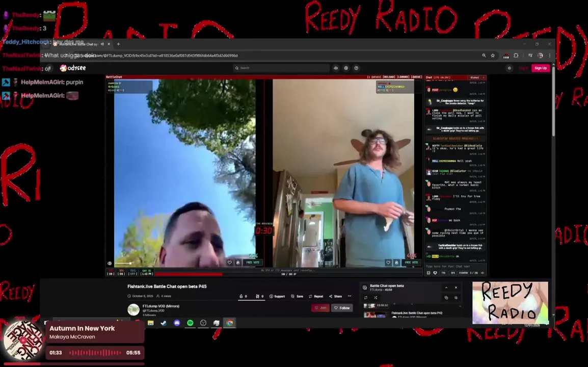Click the shield icon under chat input

point(435,273)
